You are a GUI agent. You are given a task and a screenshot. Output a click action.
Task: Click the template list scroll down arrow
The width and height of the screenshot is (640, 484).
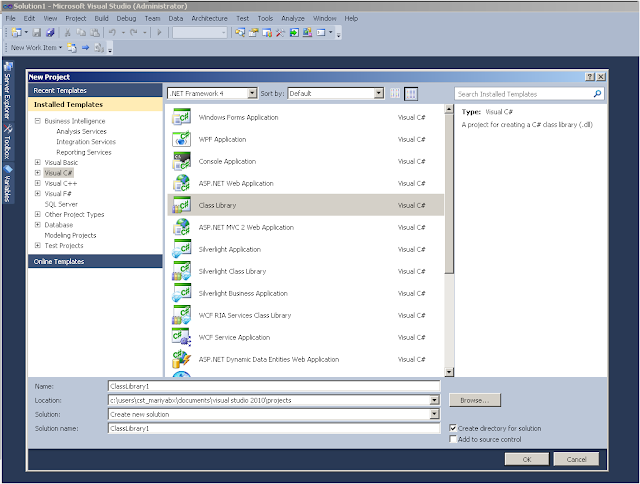[449, 372]
